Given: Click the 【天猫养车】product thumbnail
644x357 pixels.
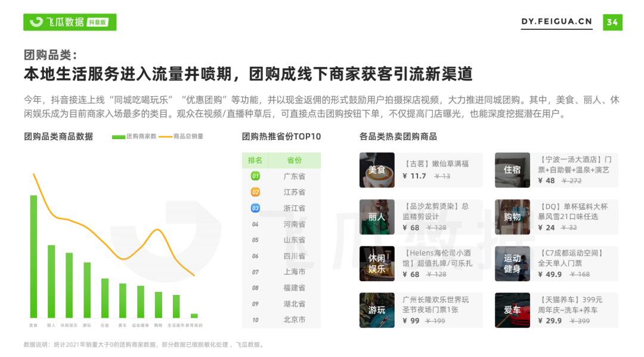Looking at the screenshot, I should 513,310.
